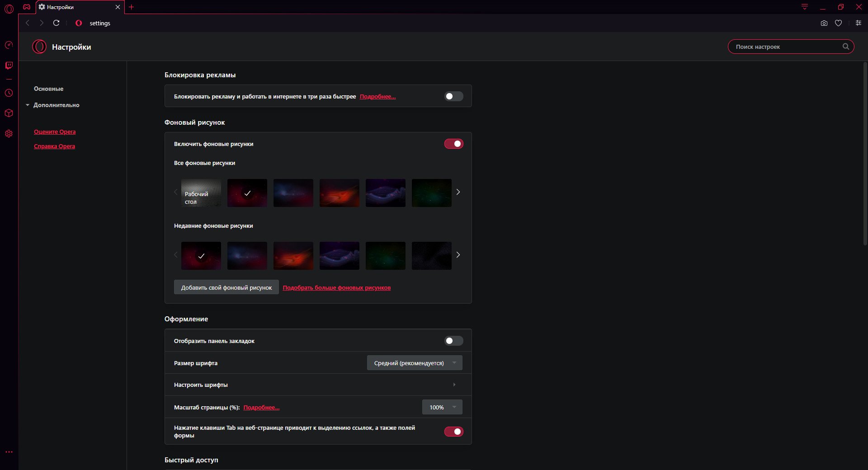868x470 pixels.
Task: Enable the bookmarks bar toggle
Action: 453,341
